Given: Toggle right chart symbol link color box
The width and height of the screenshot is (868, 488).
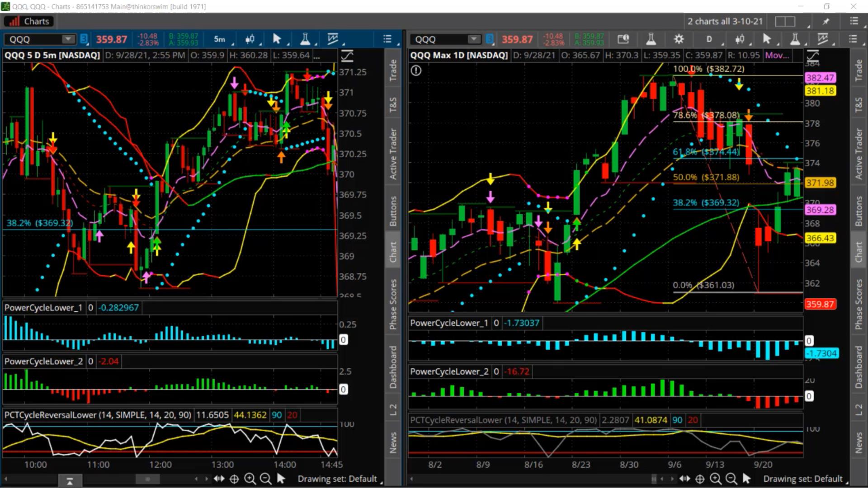Looking at the screenshot, I should 490,39.
